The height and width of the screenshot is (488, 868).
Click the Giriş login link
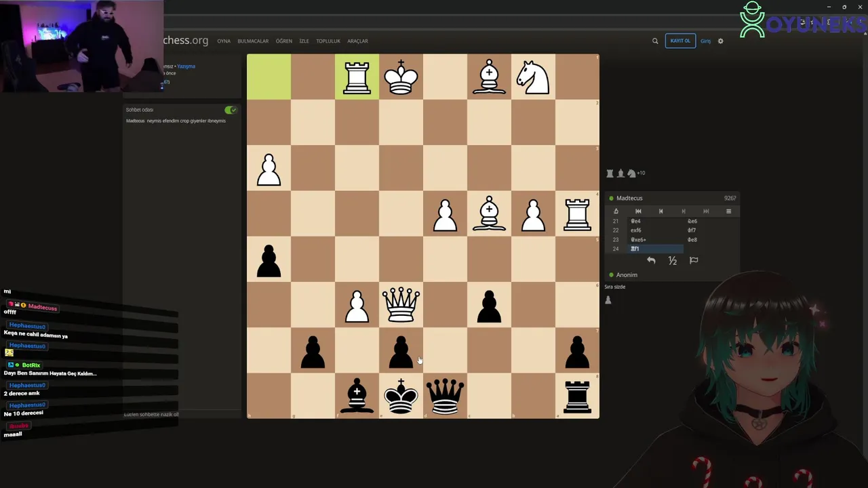[705, 41]
